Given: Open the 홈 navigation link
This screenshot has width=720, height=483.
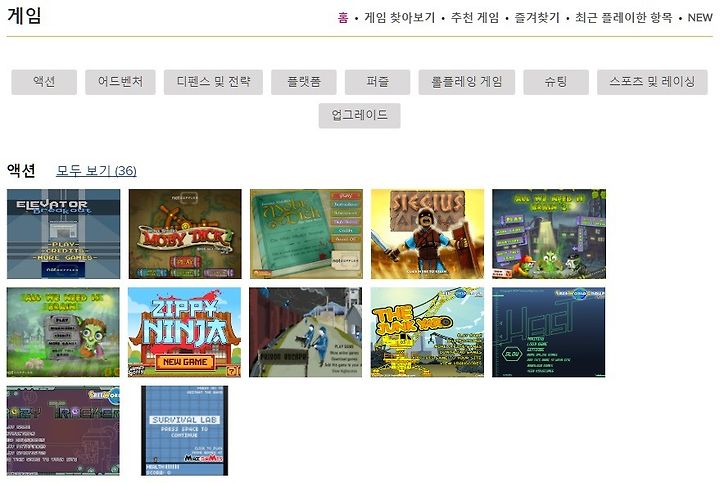Looking at the screenshot, I should click(x=343, y=17).
